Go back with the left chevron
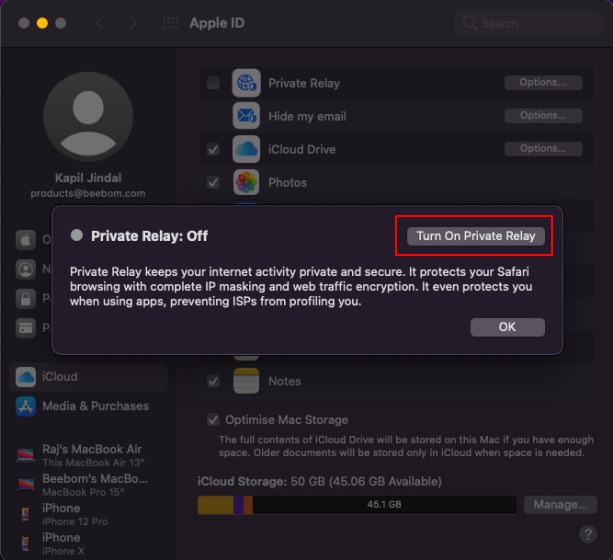 click(100, 23)
